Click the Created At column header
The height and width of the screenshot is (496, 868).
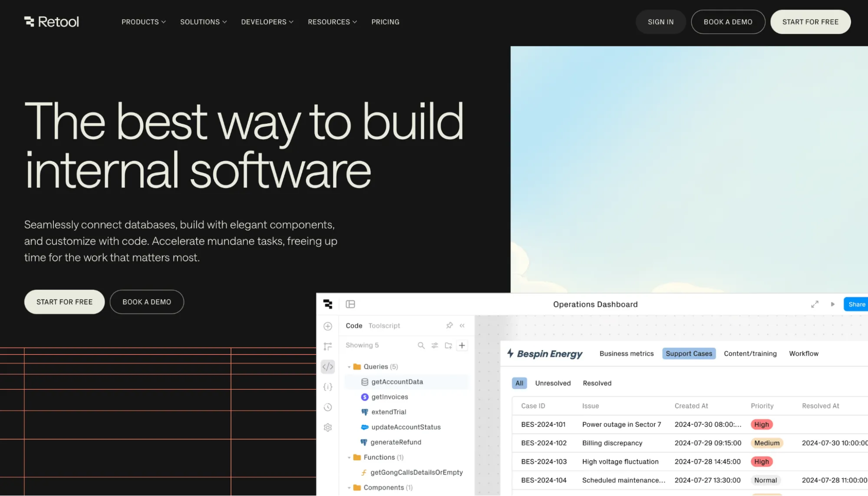pyautogui.click(x=691, y=406)
